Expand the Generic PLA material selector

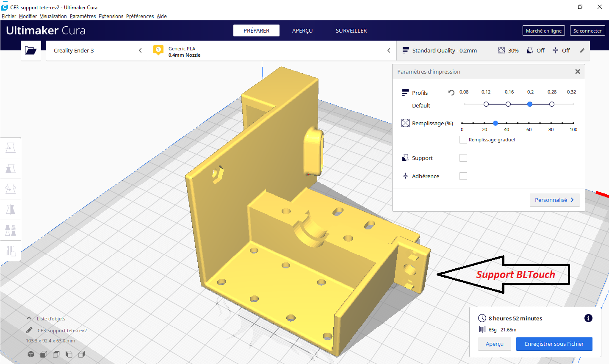(272, 50)
